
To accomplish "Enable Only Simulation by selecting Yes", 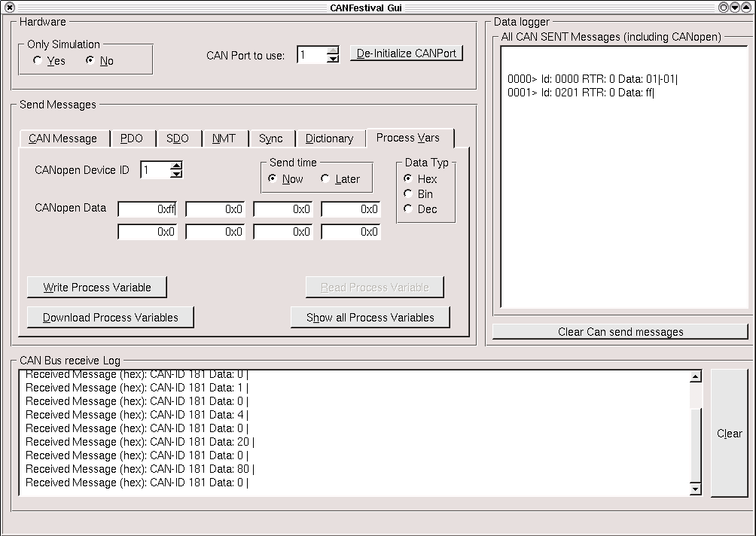I will point(37,60).
